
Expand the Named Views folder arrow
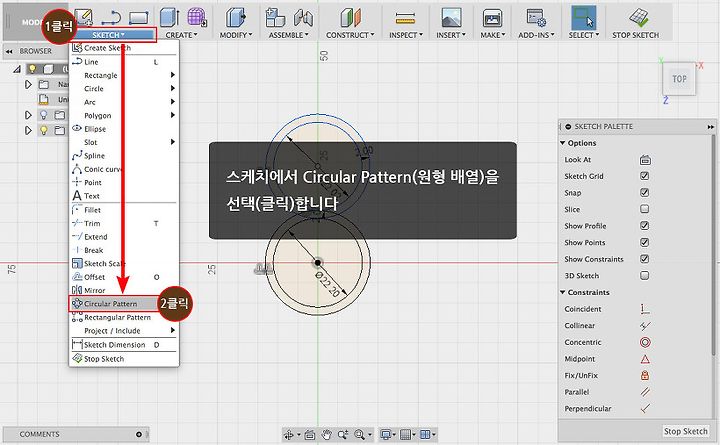coord(28,84)
